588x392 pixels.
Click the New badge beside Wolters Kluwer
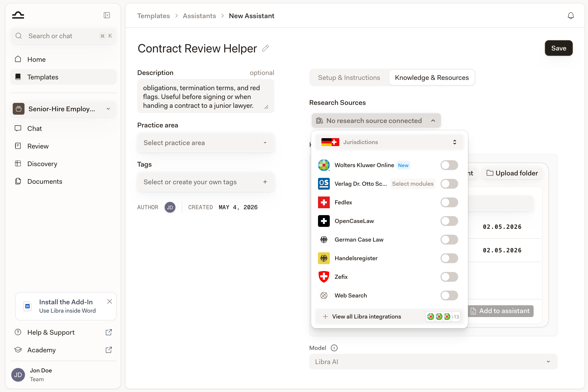point(403,165)
